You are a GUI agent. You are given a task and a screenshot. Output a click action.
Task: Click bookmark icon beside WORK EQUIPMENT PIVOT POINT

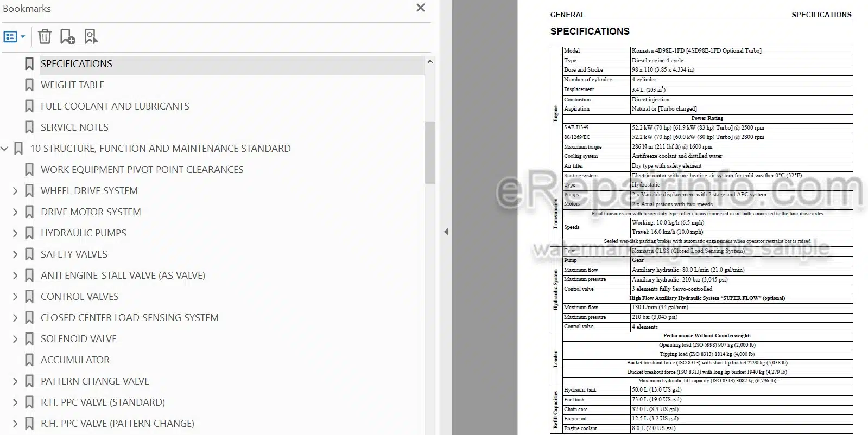(29, 170)
